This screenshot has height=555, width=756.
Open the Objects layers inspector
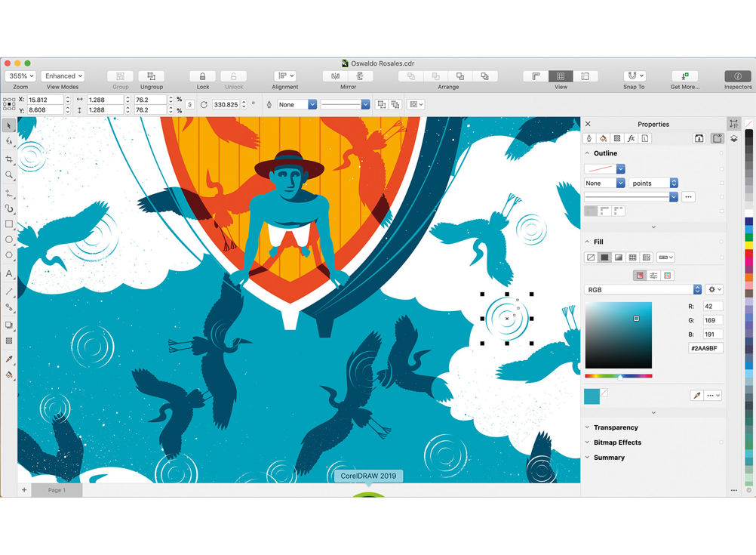734,139
